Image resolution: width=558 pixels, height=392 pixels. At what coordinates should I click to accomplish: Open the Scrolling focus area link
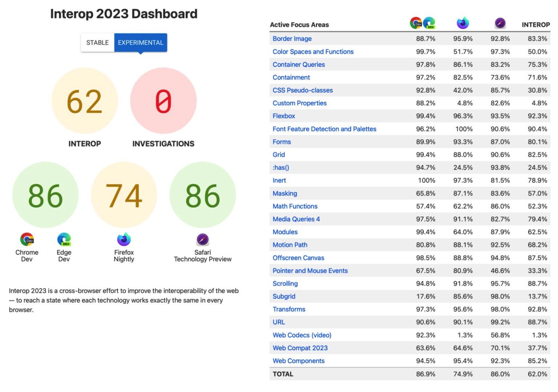(285, 283)
